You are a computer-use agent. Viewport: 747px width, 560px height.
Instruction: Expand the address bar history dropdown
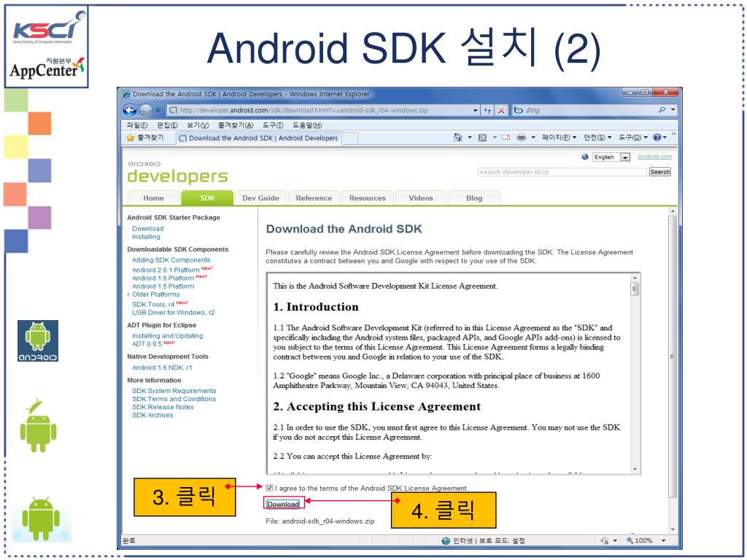click(x=476, y=110)
